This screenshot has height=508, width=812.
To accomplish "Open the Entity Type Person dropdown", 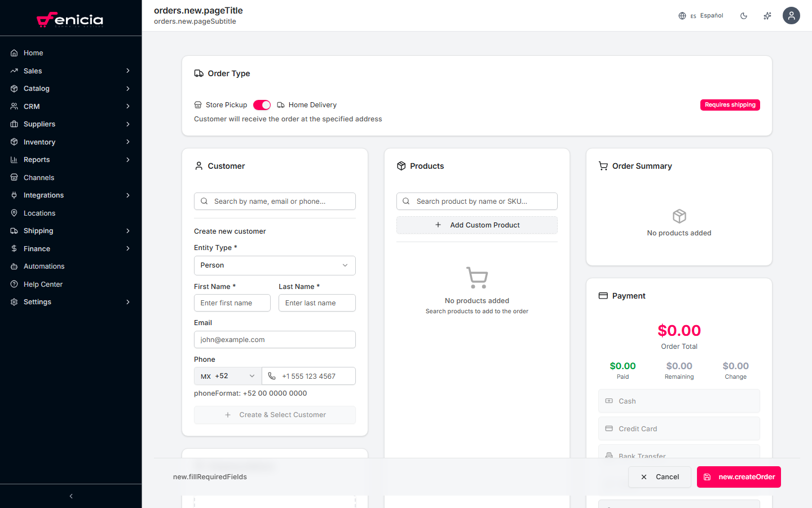I will tap(275, 265).
